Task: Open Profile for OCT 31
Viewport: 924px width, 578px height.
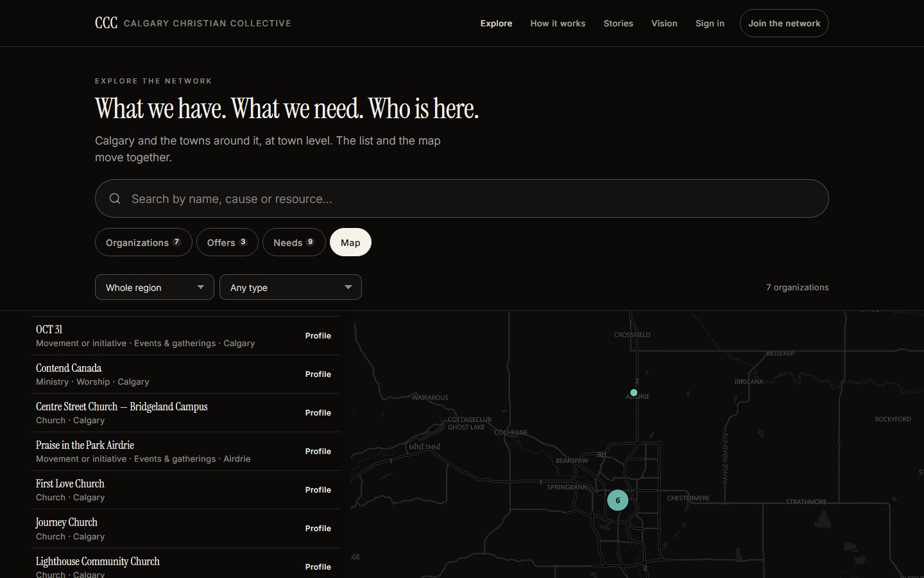Action: (x=318, y=335)
